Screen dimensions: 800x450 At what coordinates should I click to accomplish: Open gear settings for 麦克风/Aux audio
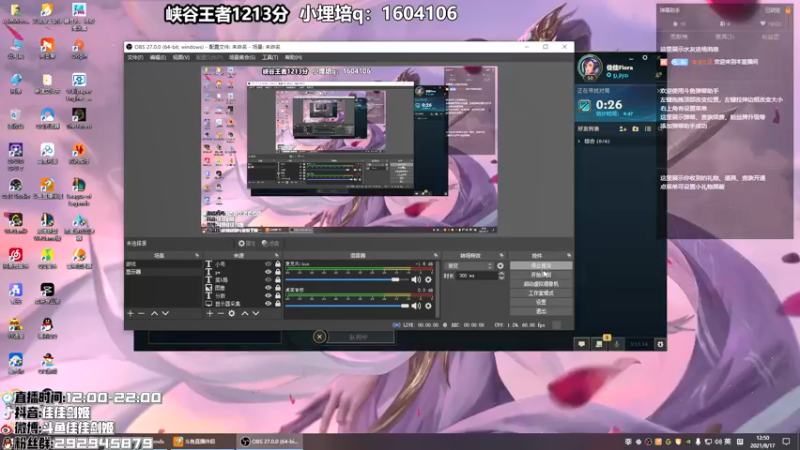(x=428, y=280)
